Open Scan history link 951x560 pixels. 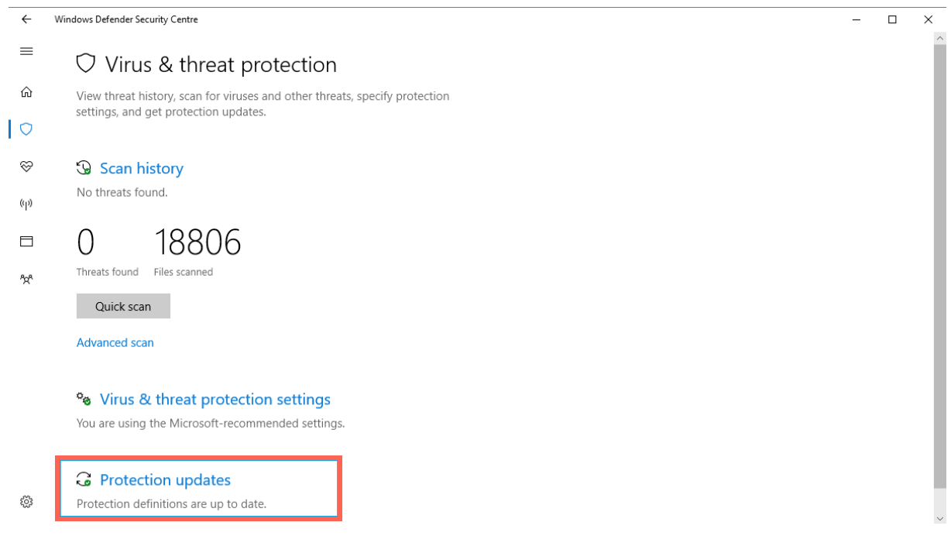[142, 168]
